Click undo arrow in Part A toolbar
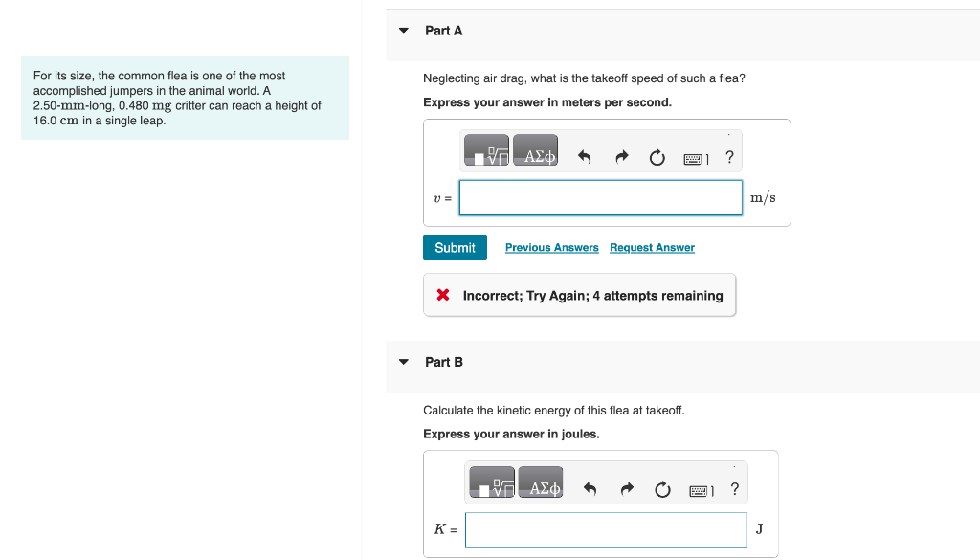Image resolution: width=980 pixels, height=560 pixels. [x=586, y=158]
